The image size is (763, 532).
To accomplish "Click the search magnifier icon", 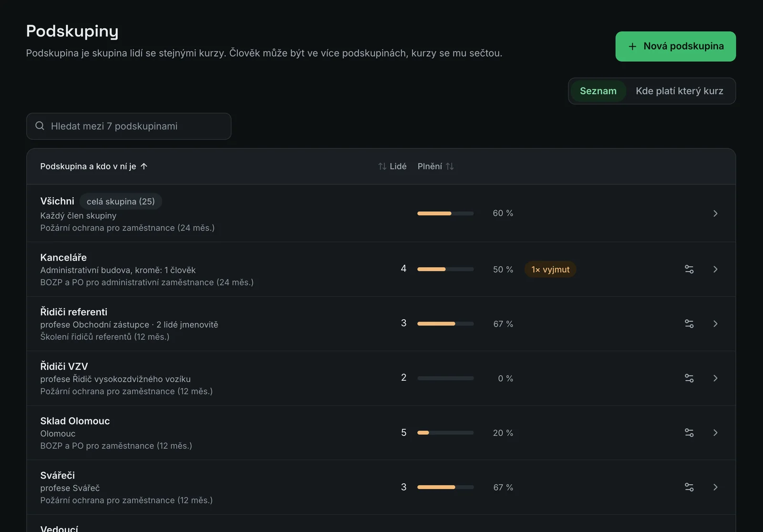I will pyautogui.click(x=40, y=126).
